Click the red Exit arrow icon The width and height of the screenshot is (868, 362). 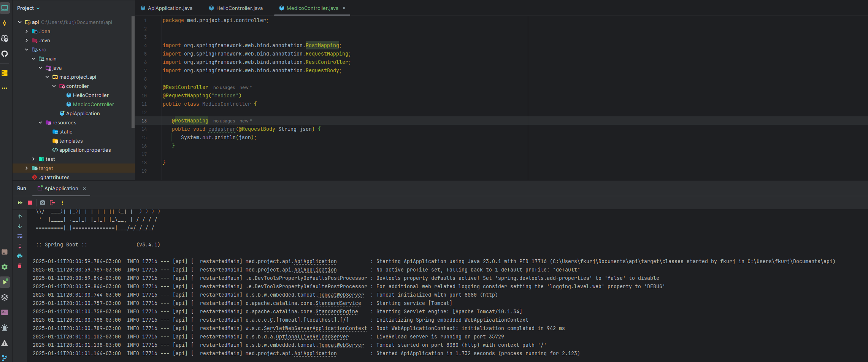[52, 203]
